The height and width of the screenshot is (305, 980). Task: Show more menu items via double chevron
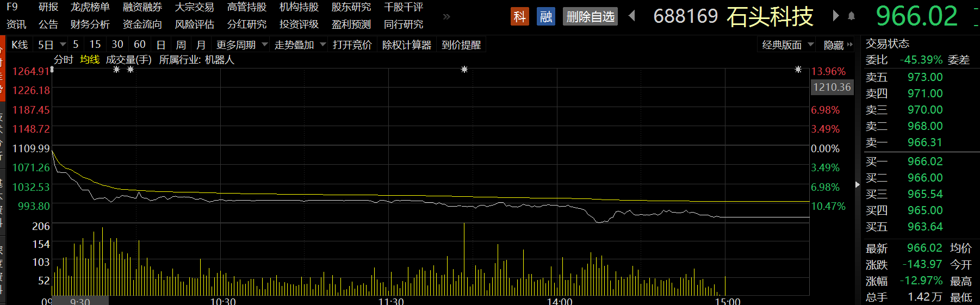coord(446,16)
